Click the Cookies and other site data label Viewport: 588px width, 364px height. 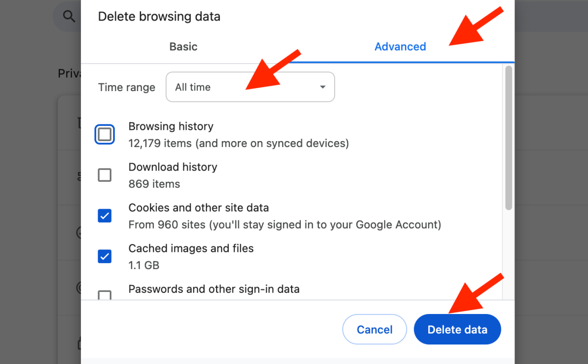[198, 208]
